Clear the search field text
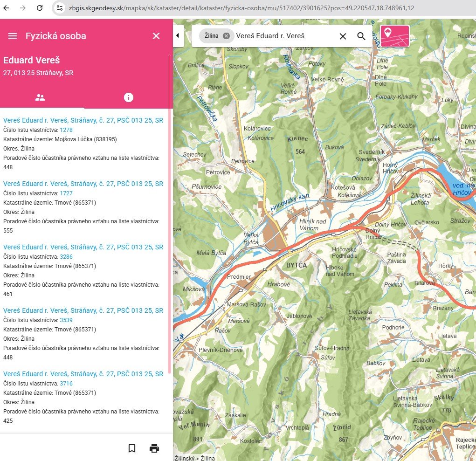476x461 pixels. coord(343,36)
